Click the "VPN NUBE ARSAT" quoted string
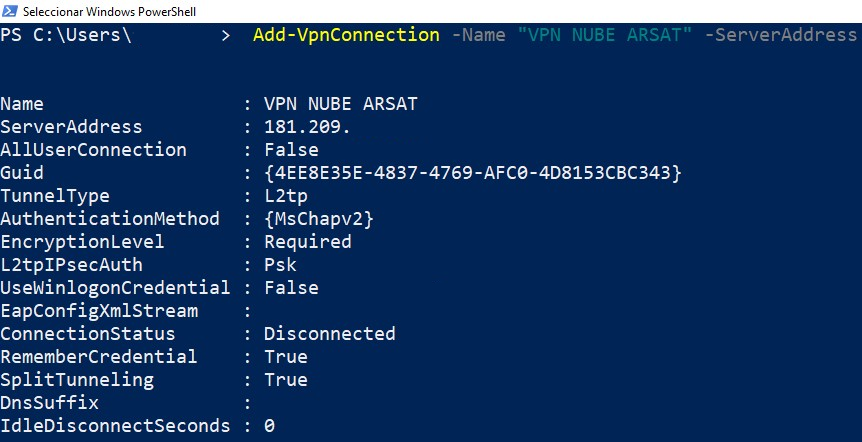Image resolution: width=862 pixels, height=442 pixels. (605, 35)
